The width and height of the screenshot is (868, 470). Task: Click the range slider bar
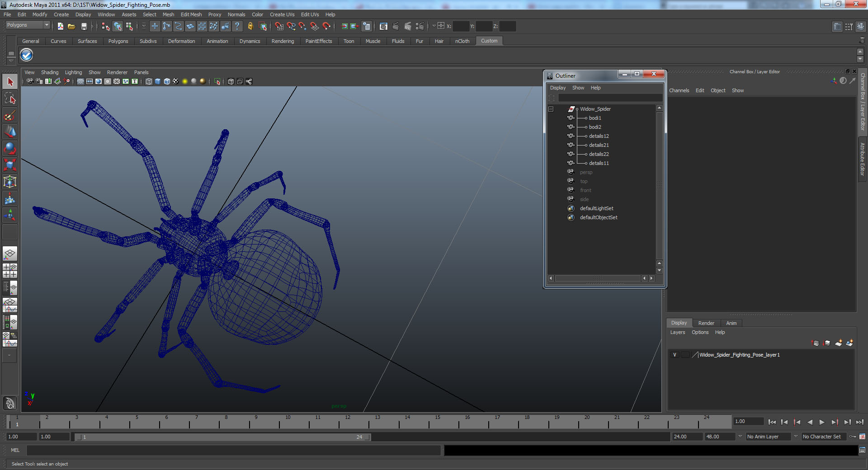(222, 437)
